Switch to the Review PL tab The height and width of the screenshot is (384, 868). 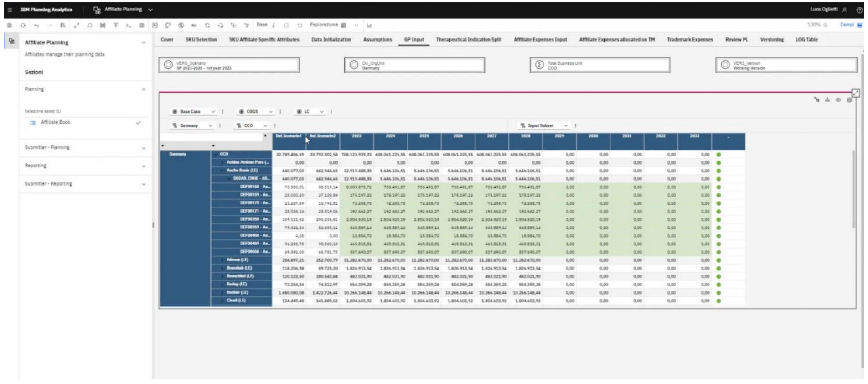click(x=736, y=40)
